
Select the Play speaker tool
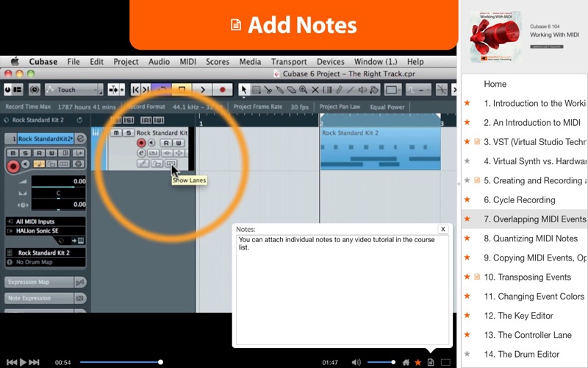pos(362,90)
